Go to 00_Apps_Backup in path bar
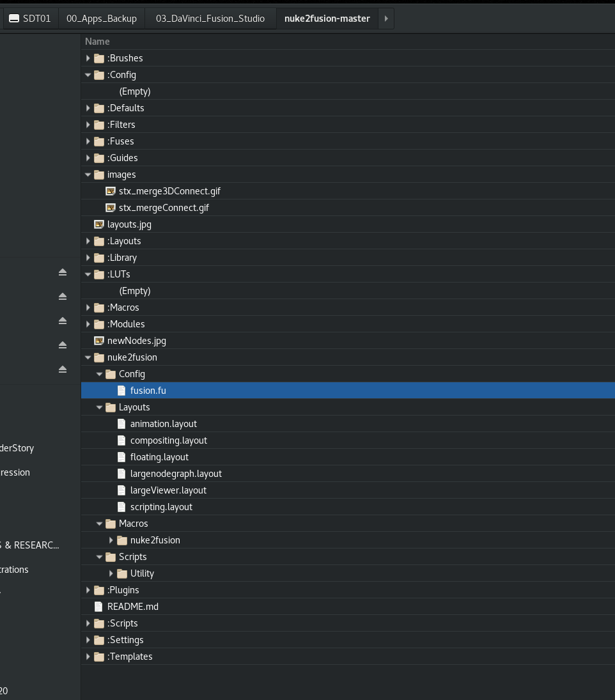The image size is (615, 700). click(x=102, y=19)
